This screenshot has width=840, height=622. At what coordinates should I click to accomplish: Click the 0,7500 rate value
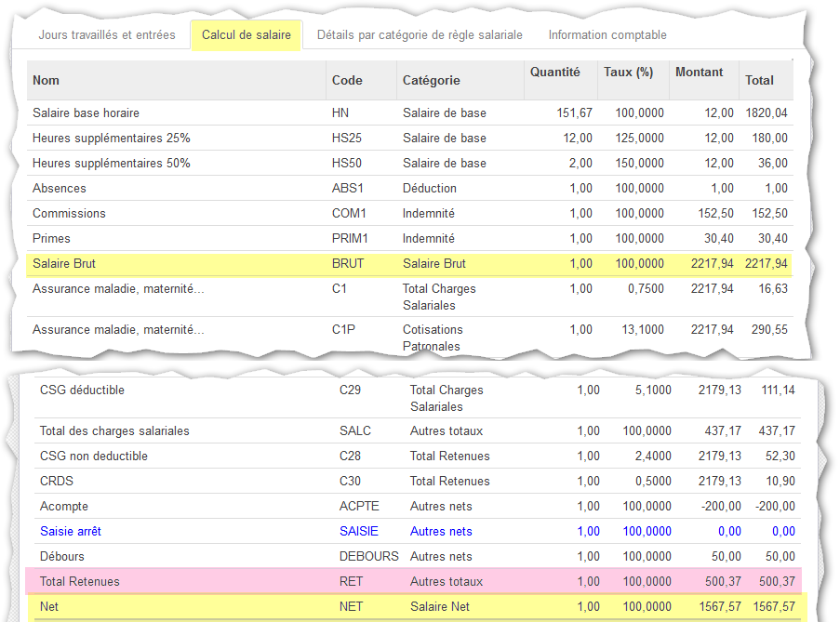point(646,289)
